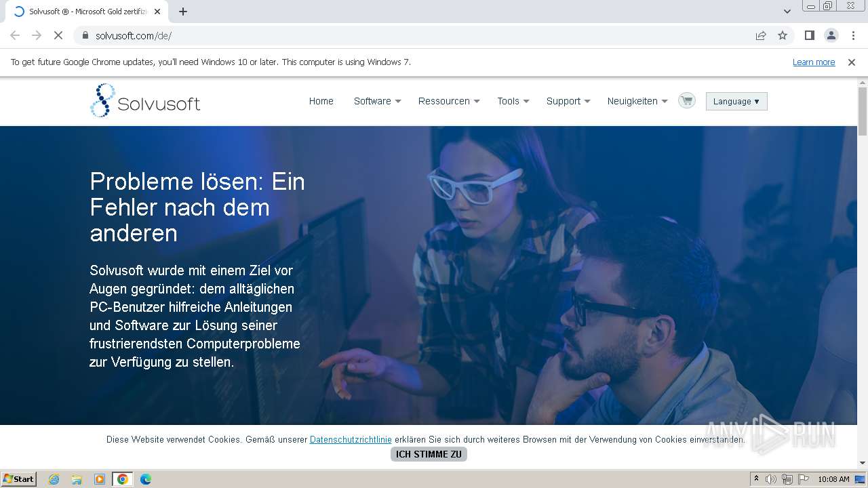Share this page icon
868x488 pixels.
[x=761, y=35]
